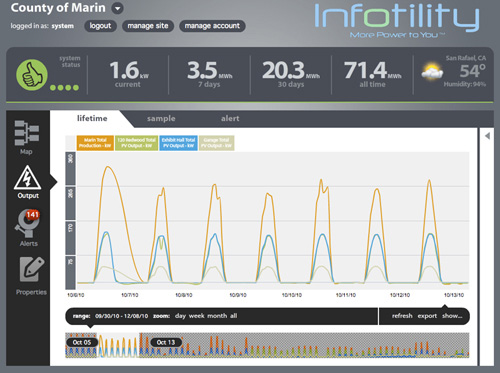Image resolution: width=500 pixels, height=373 pixels.
Task: Click the thumbs-up system status icon
Action: click(32, 75)
